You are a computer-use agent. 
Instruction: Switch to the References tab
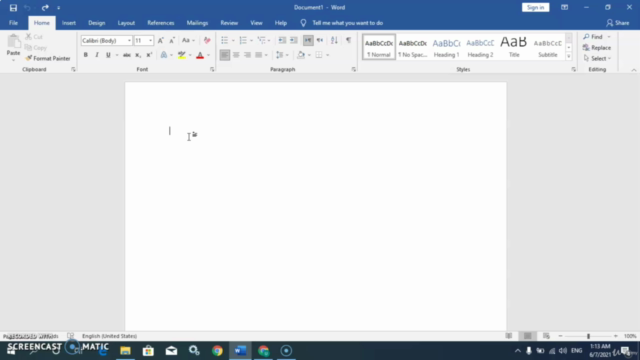click(161, 23)
